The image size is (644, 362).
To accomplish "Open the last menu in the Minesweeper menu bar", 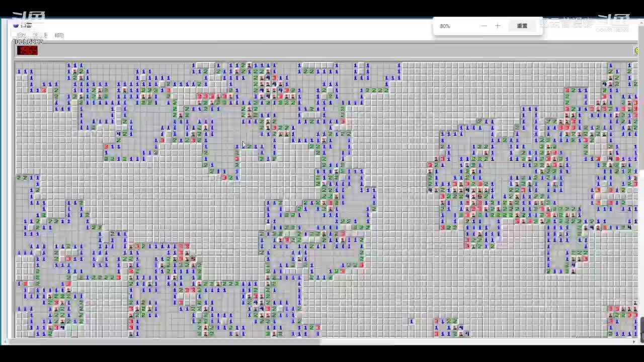I will click(59, 35).
